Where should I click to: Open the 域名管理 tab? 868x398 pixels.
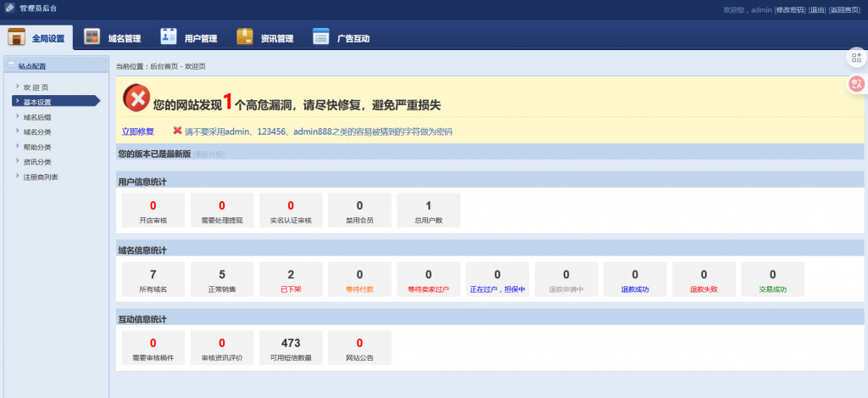[x=113, y=37]
